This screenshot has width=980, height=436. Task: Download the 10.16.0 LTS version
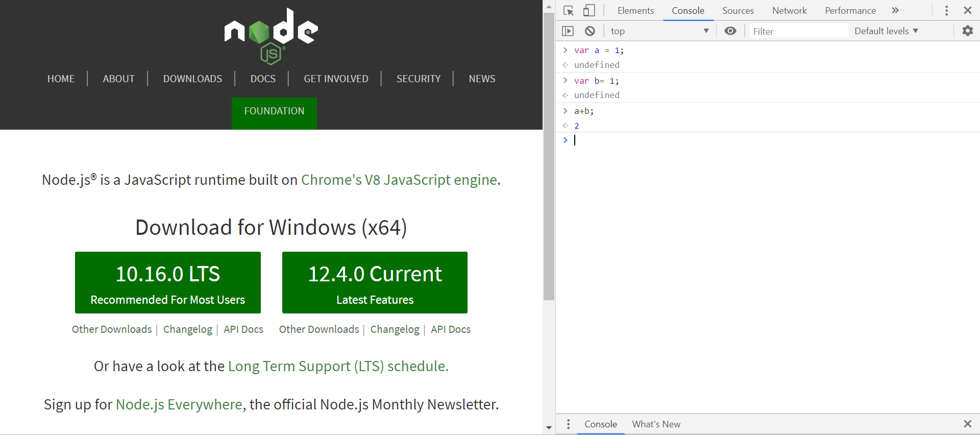click(168, 282)
